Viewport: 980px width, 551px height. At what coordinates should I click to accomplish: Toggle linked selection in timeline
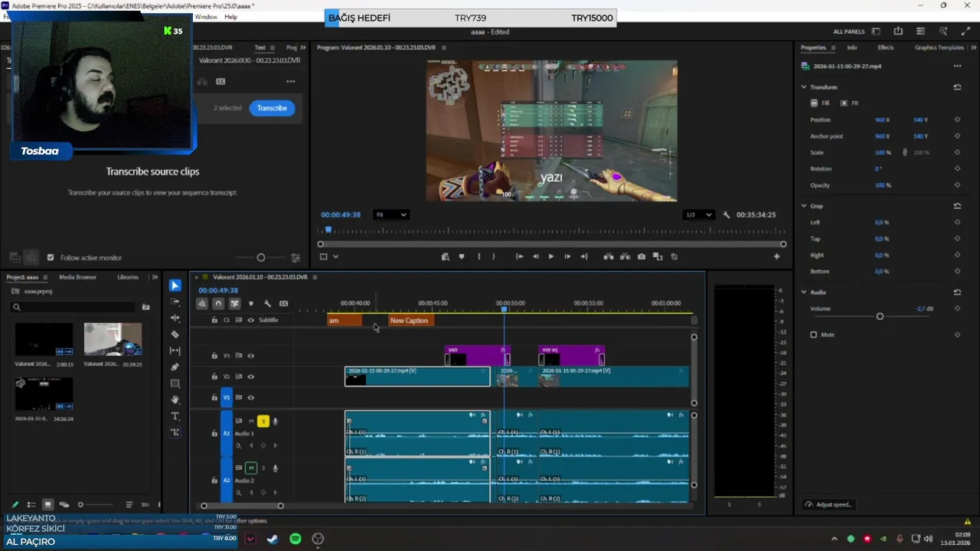234,304
